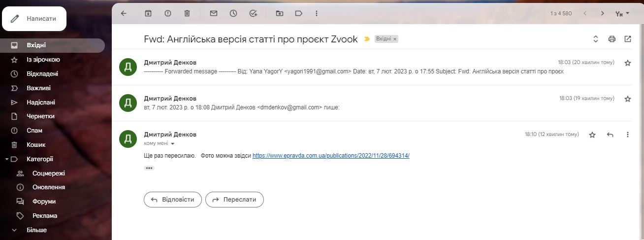This screenshot has width=644, height=240.
Task: Star the 18:10 message
Action: point(592,135)
